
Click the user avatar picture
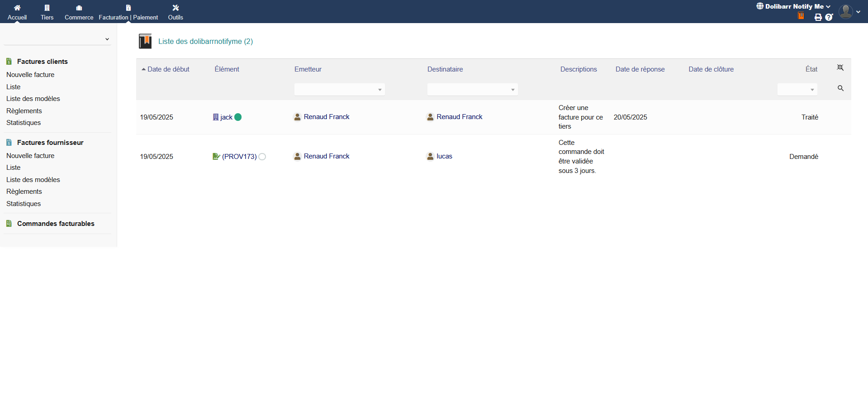[x=845, y=11]
